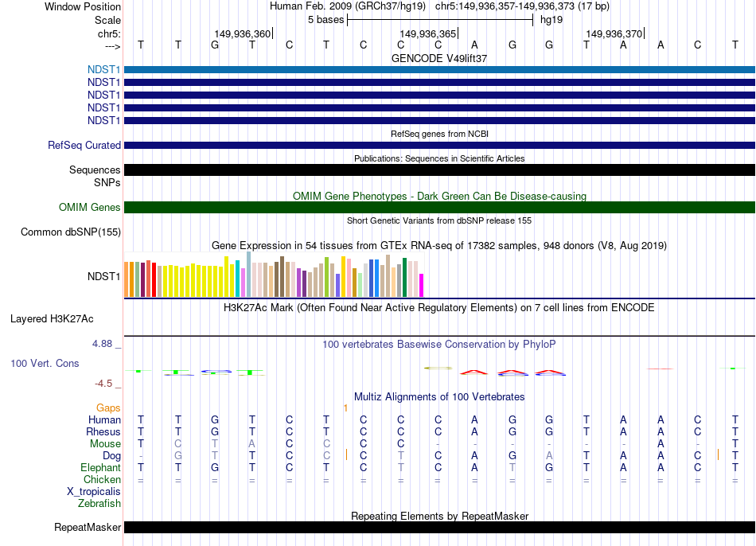
Task: Click NDST1 label beside GTEx expression chart
Action: pos(103,276)
